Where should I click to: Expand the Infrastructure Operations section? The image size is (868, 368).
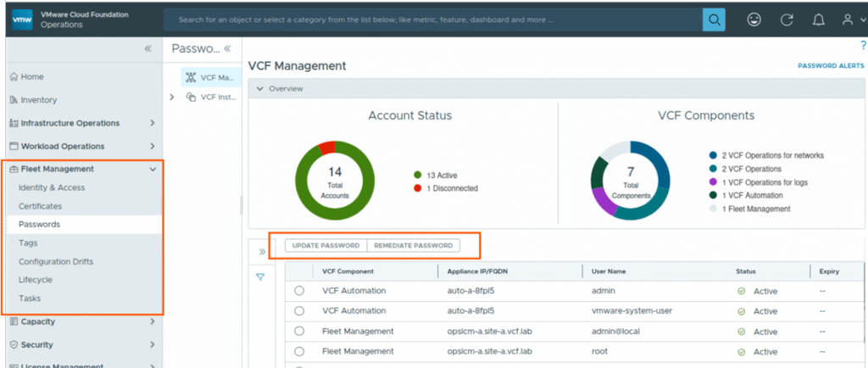pyautogui.click(x=153, y=123)
